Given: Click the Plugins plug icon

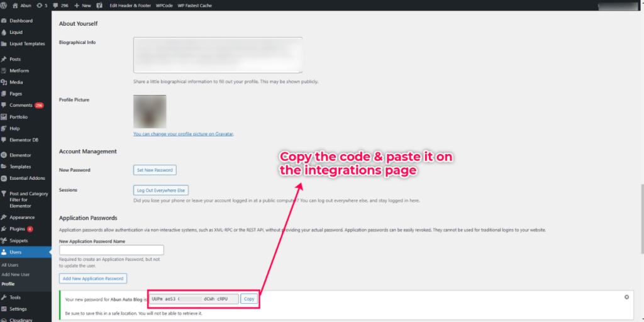Looking at the screenshot, I should click(x=4, y=229).
